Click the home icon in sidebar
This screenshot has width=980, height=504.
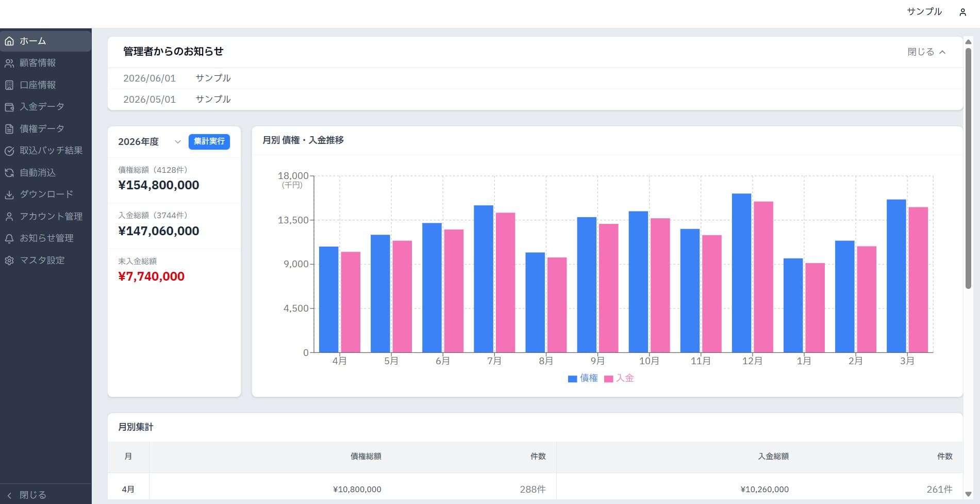pos(9,41)
